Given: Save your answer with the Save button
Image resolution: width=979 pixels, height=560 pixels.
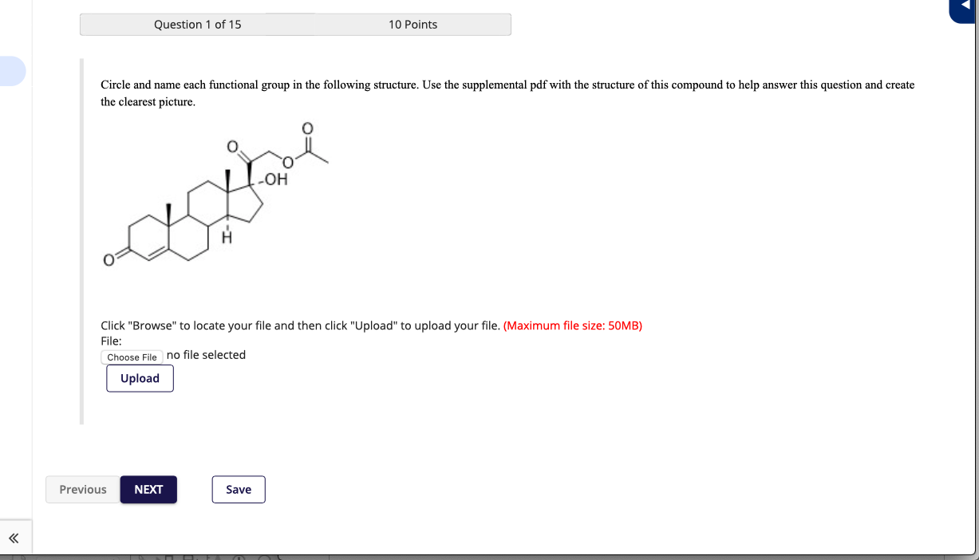Looking at the screenshot, I should (x=238, y=489).
